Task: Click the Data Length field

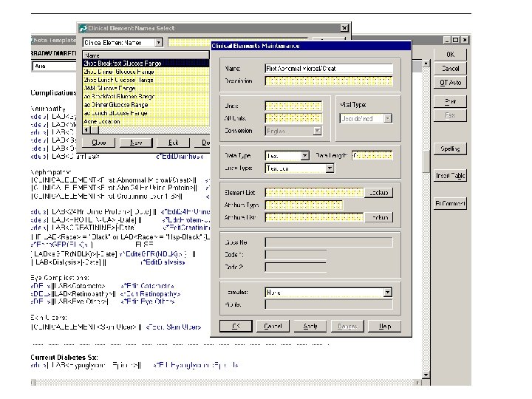Action: (x=372, y=156)
